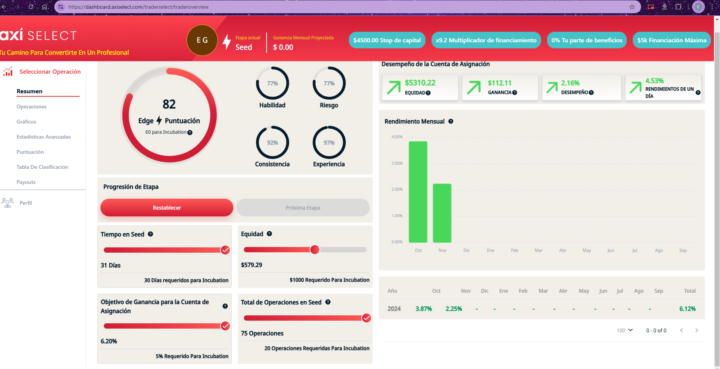Click the 75 Operaciones value

[x=262, y=334]
